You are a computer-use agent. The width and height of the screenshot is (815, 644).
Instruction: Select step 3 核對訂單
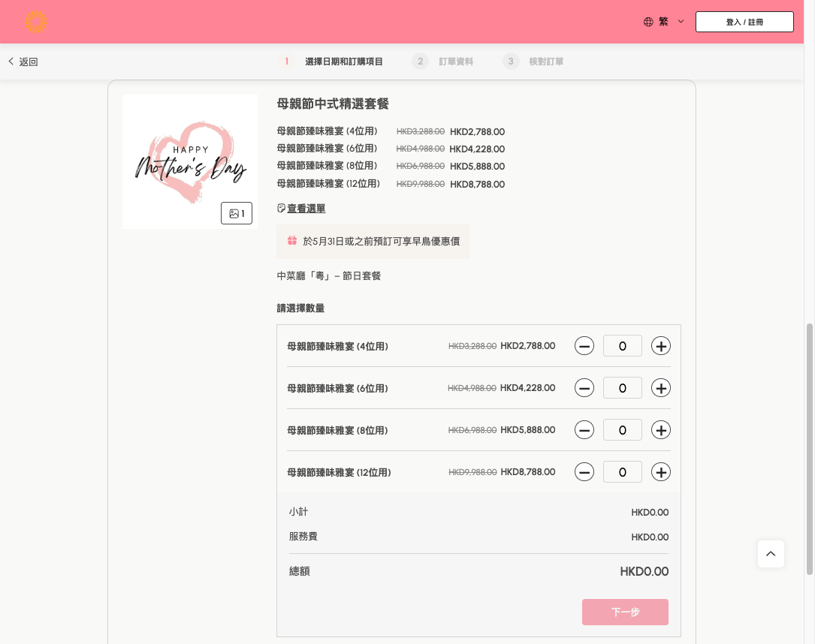[533, 62]
